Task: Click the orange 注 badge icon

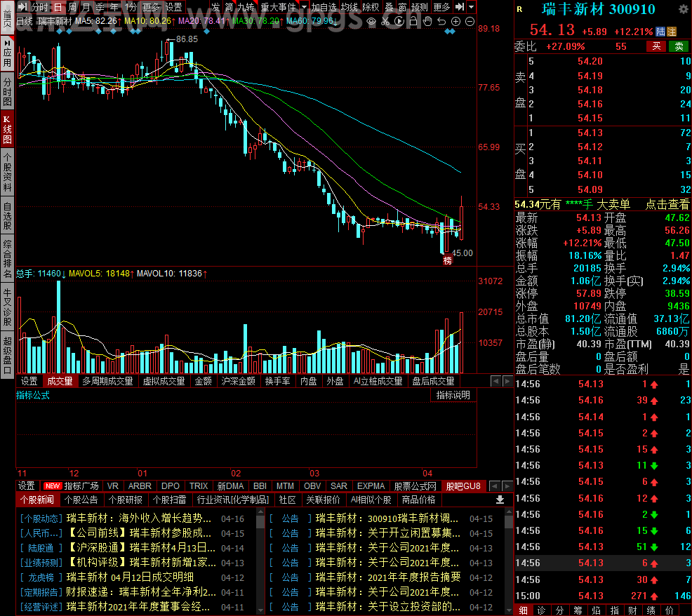Action: point(672,32)
